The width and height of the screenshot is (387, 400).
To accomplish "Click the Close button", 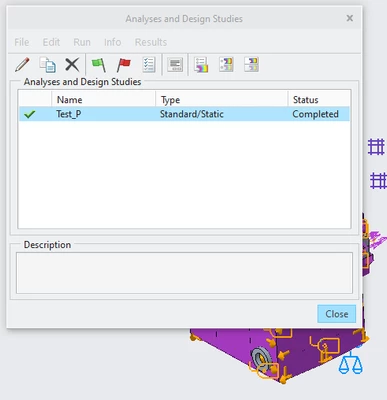I will [337, 314].
